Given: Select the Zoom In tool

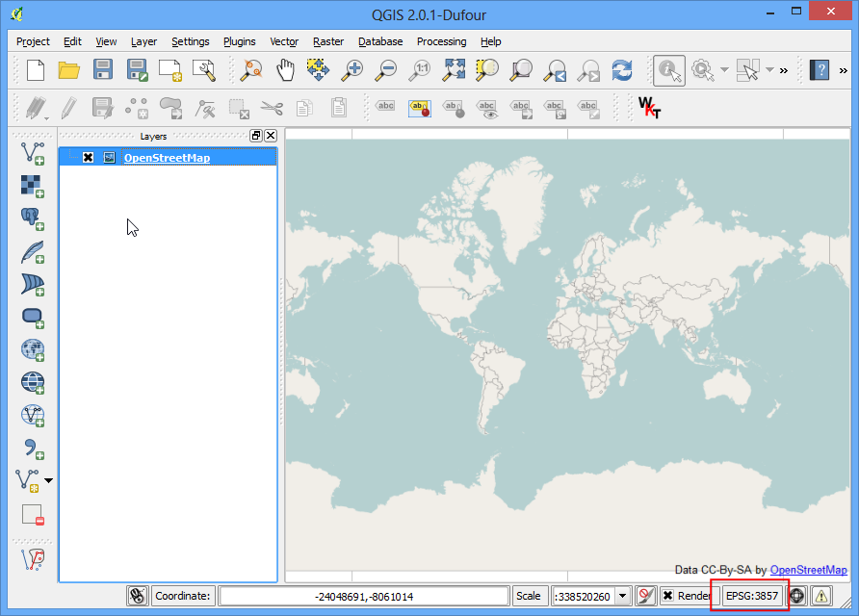Looking at the screenshot, I should pos(352,70).
